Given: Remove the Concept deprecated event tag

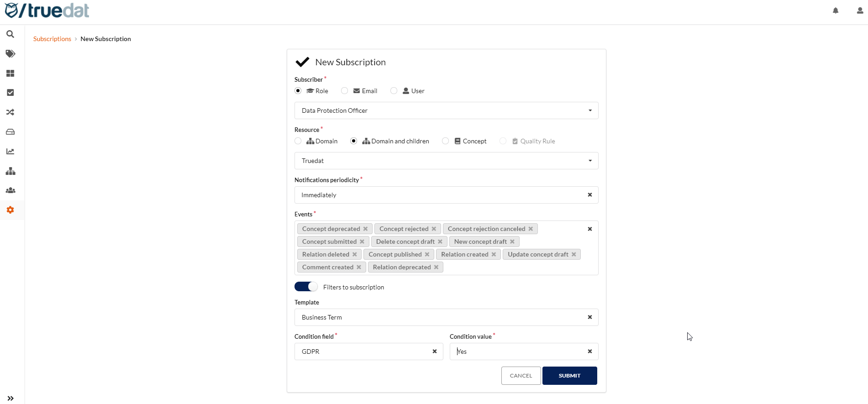Looking at the screenshot, I should point(365,229).
